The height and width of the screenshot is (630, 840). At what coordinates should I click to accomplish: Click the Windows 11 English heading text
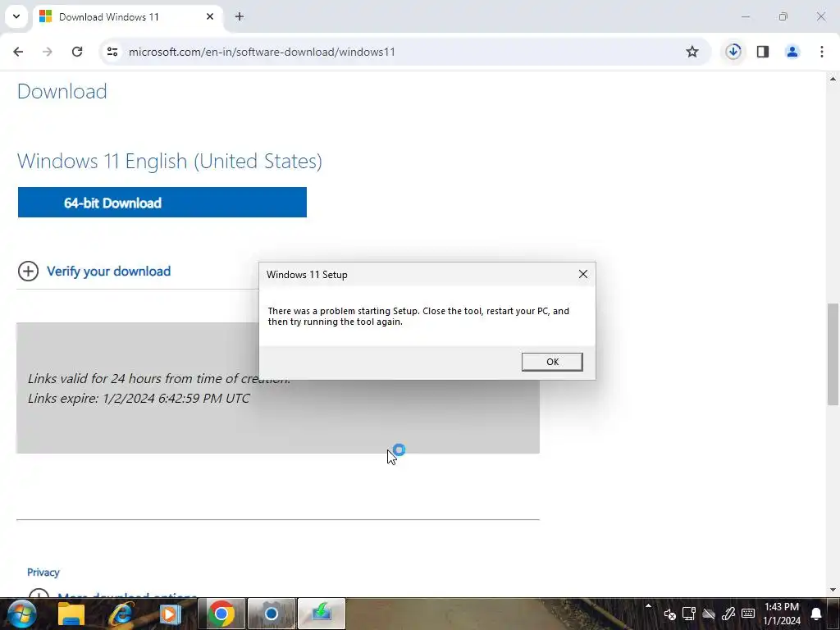[x=169, y=162]
